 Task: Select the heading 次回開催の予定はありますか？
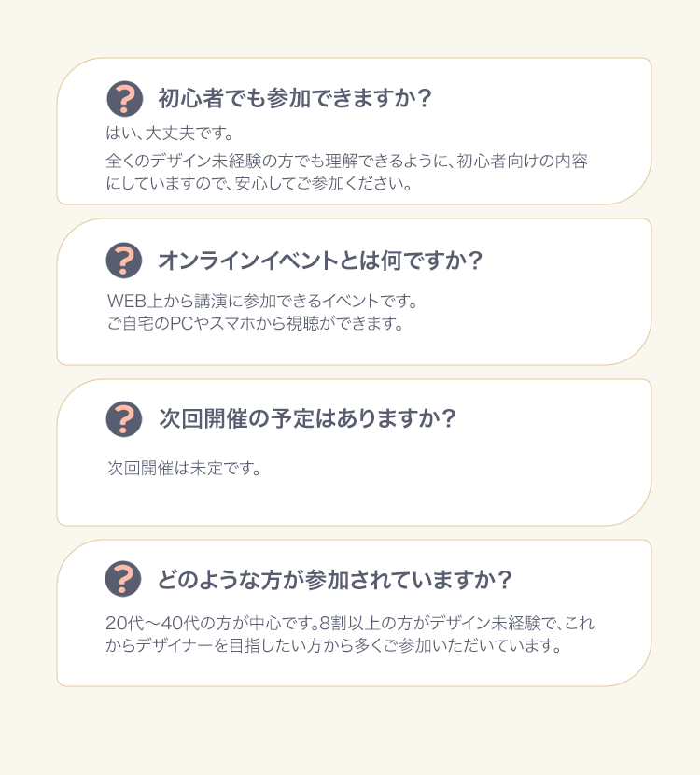(x=307, y=418)
